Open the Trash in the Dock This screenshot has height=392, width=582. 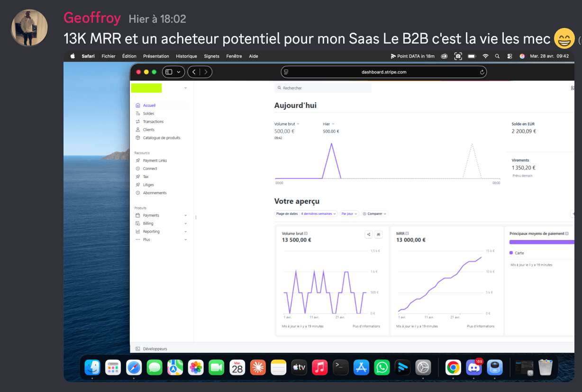click(546, 367)
